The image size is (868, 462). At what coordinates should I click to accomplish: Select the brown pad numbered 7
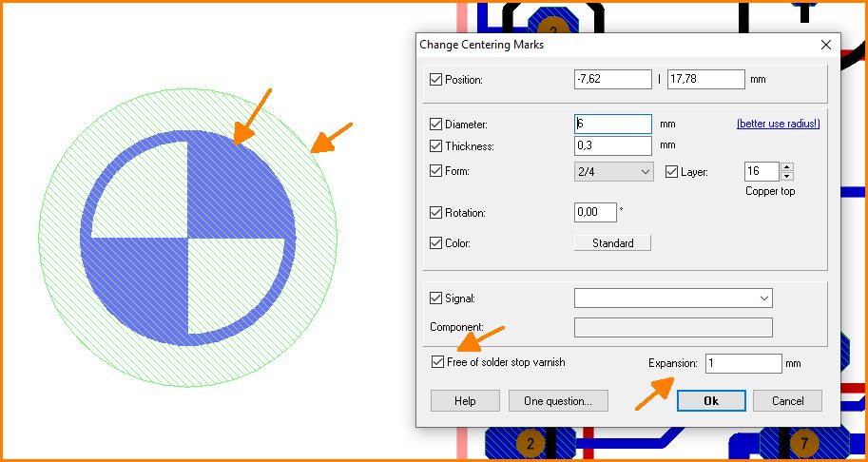[x=803, y=443]
